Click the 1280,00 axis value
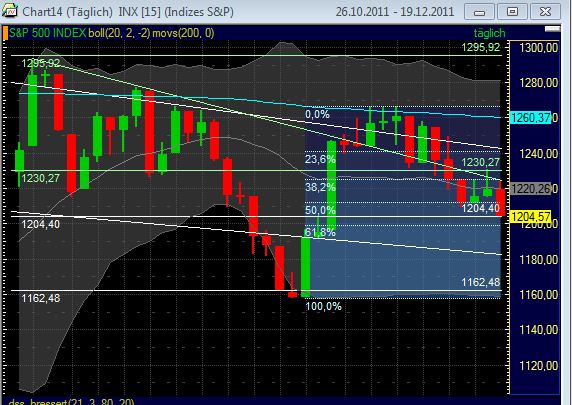 click(x=539, y=83)
